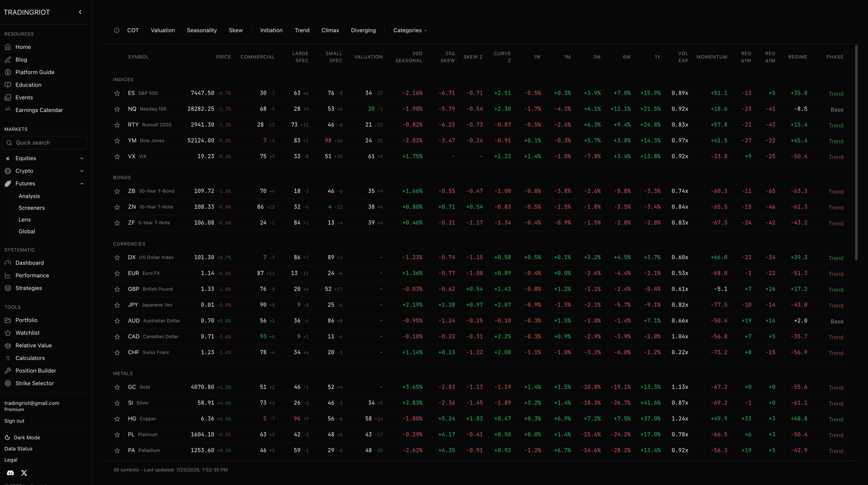Star the HG Copper row

[117, 419]
